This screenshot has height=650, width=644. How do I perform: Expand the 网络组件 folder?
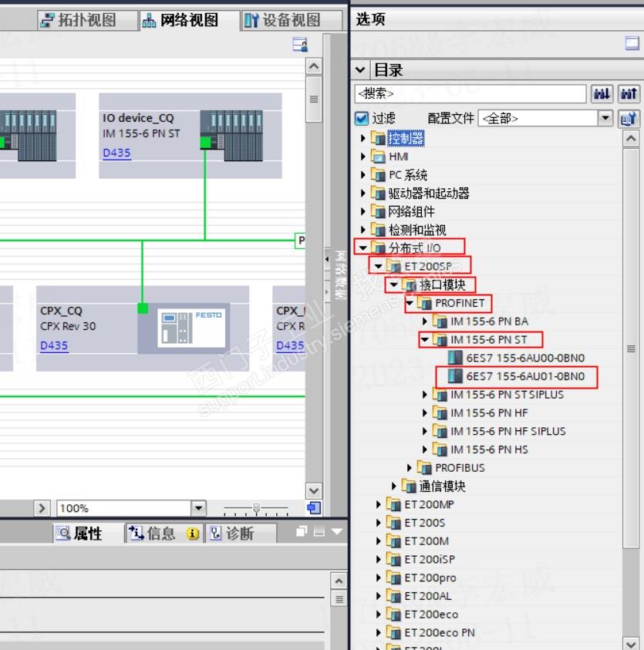362,211
